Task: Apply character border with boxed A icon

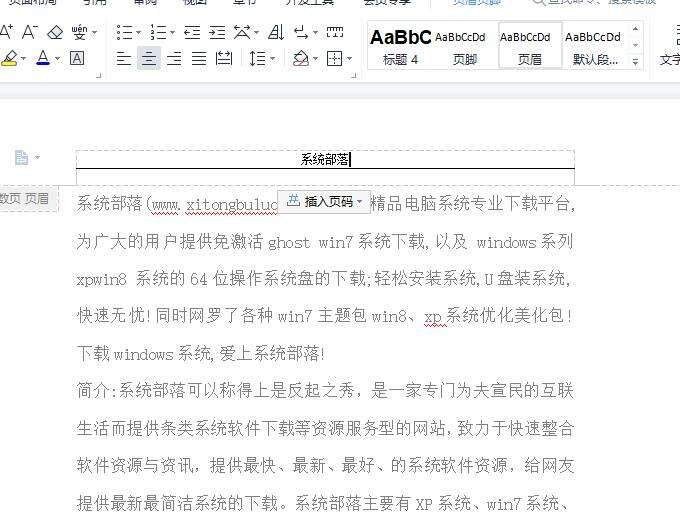Action: 77,58
